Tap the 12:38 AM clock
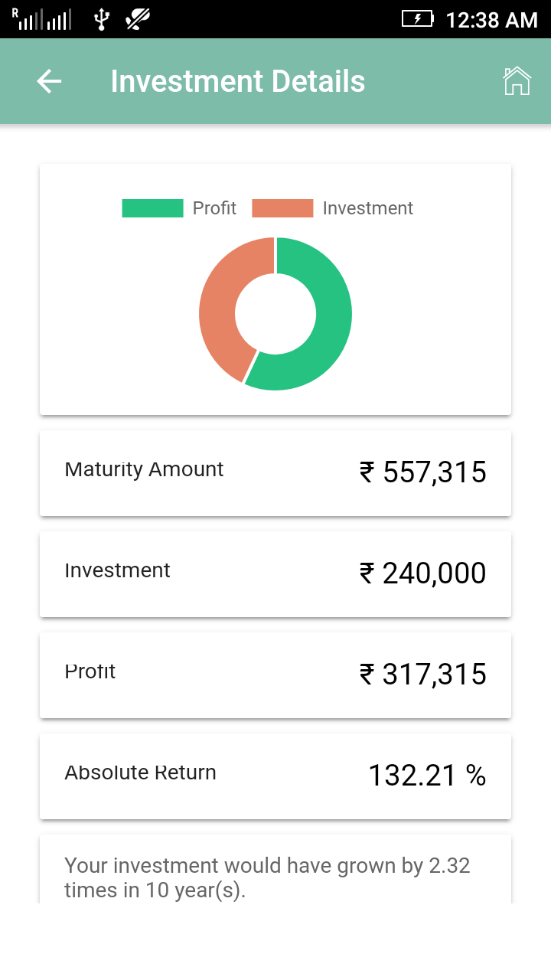Viewport: 551px width, 980px height. coord(491,20)
